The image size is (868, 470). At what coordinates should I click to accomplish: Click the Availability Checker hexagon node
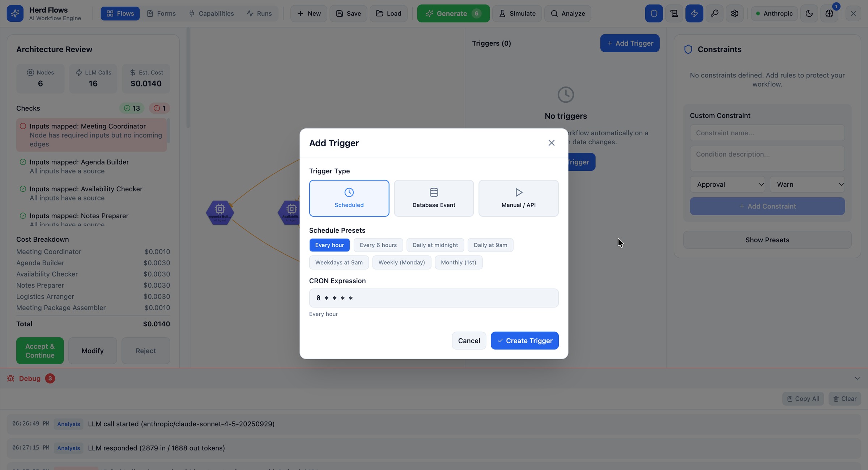[289, 212]
